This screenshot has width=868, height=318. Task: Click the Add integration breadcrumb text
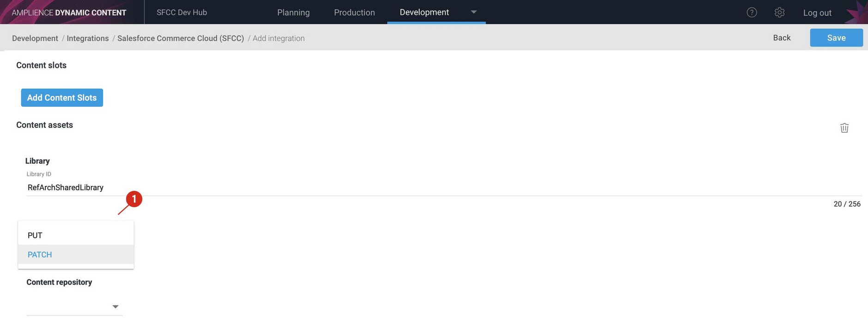[278, 38]
